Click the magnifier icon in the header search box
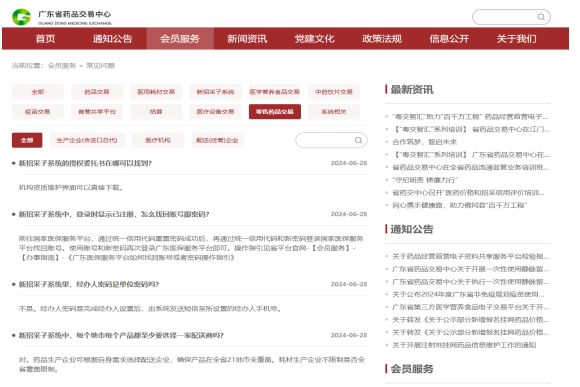The width and height of the screenshot is (580, 387). point(541,17)
